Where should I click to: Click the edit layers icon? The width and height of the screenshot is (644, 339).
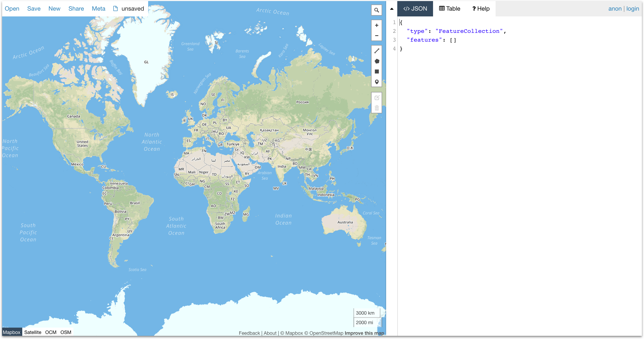click(376, 98)
